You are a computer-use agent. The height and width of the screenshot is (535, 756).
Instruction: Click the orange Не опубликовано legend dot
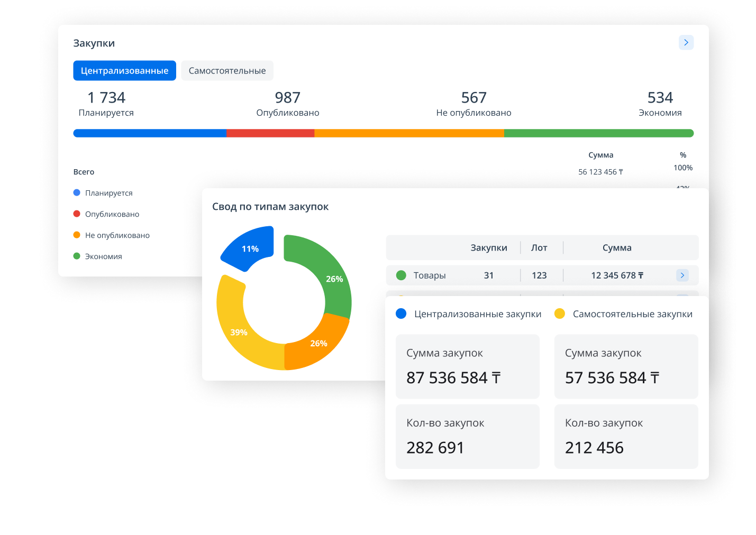click(77, 235)
